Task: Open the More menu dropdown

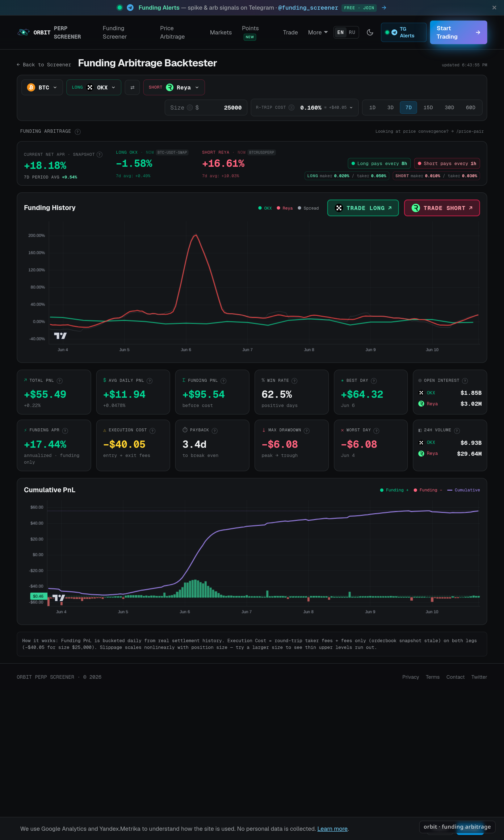Action: [318, 32]
